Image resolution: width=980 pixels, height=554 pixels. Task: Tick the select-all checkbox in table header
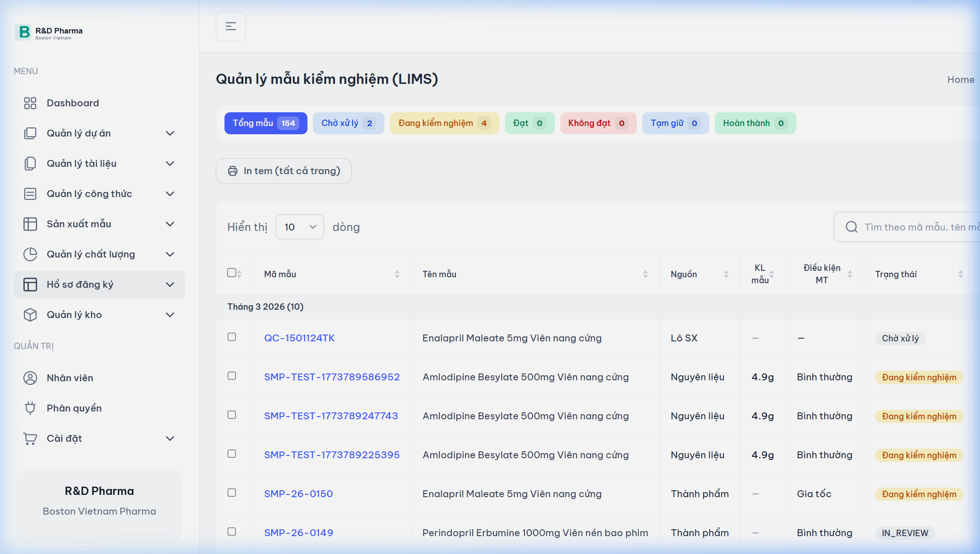[231, 273]
